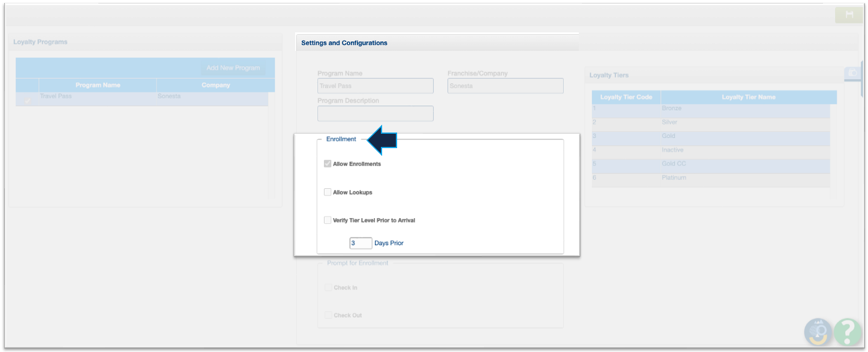Click the Program Description field
868x352 pixels.
coord(375,113)
